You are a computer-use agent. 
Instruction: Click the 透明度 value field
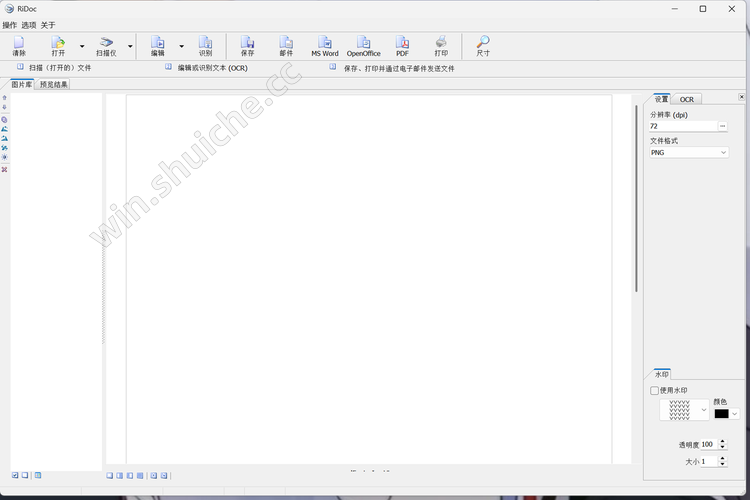(x=707, y=444)
